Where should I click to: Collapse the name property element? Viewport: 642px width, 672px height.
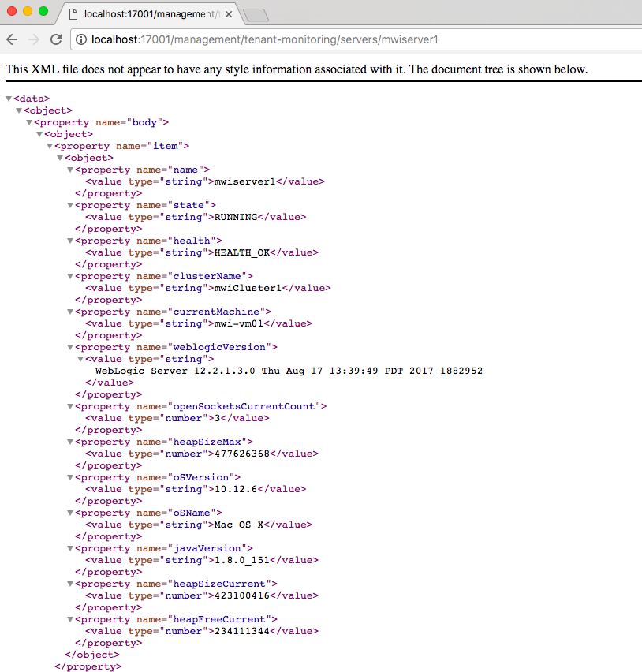pos(69,169)
